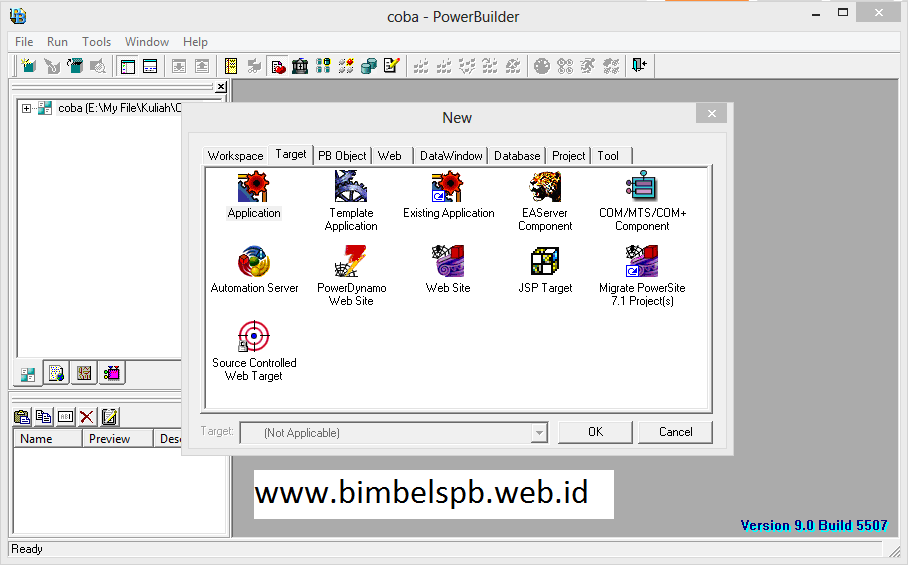Click the Copy clip icon in Clip panel

(43, 417)
